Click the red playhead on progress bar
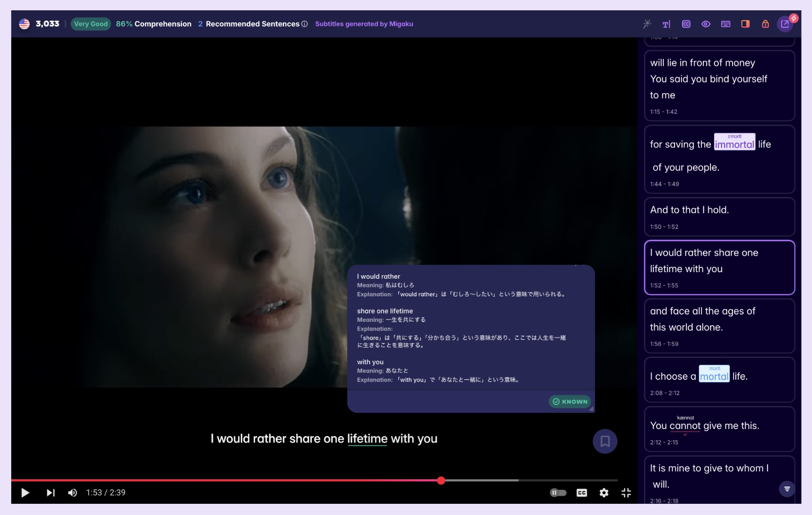 pyautogui.click(x=441, y=480)
